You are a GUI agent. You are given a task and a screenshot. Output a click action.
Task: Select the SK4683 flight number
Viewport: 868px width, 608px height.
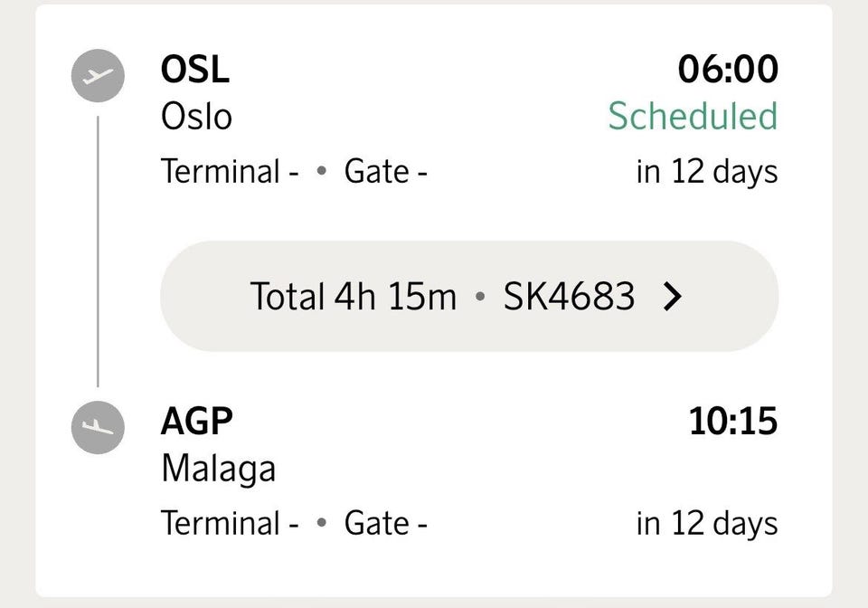[569, 296]
